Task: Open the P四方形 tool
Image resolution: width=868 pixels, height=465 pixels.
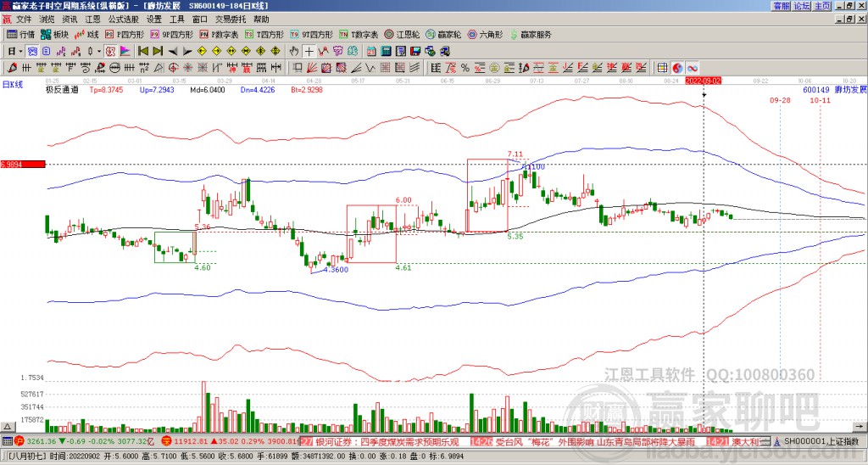Action: click(125, 34)
